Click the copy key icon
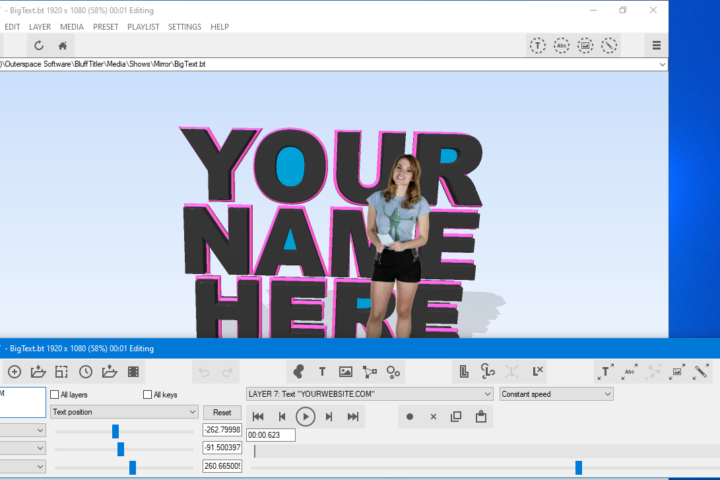 [456, 417]
